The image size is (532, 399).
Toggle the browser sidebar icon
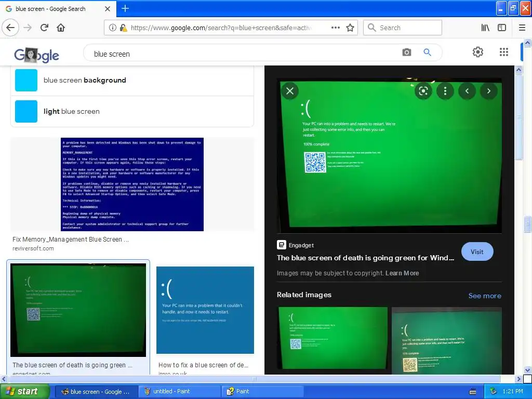(502, 28)
